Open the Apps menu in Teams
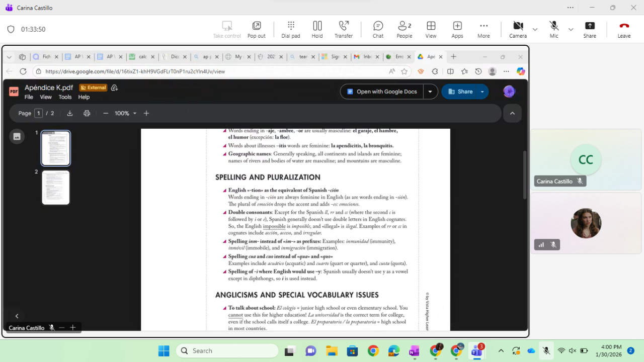Image resolution: width=644 pixels, height=362 pixels. point(457,29)
